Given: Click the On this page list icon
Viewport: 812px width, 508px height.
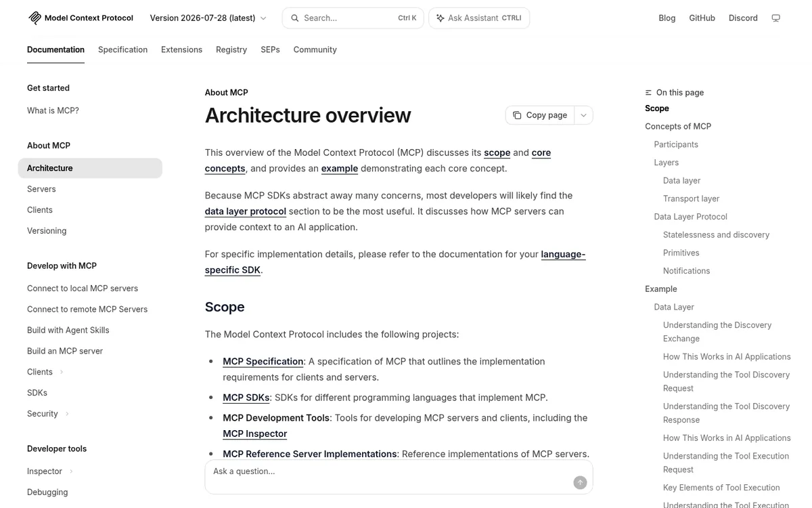Looking at the screenshot, I should pos(648,93).
